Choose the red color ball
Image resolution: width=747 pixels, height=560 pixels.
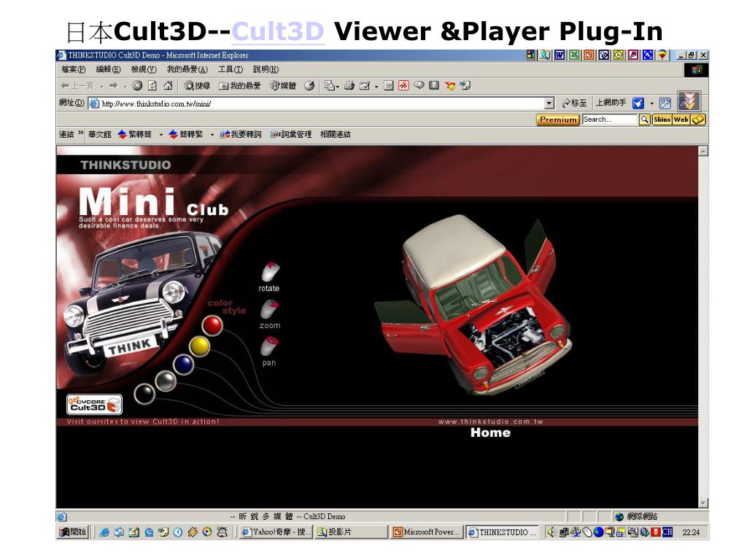pos(212,324)
